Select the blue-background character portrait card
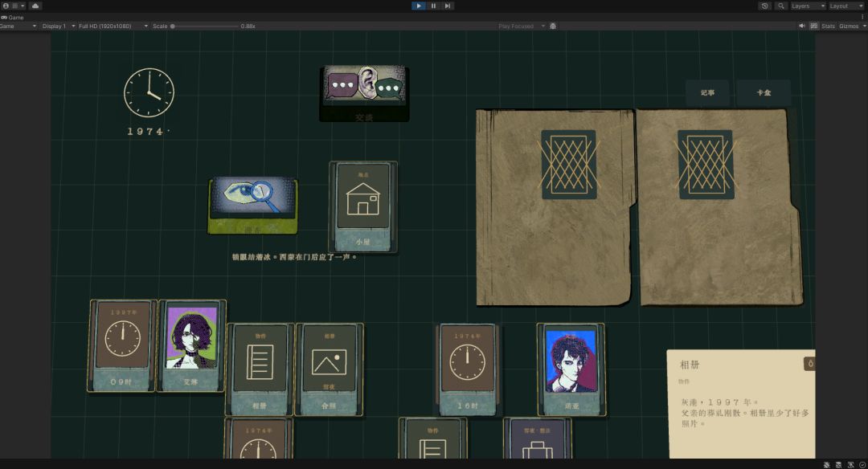Image resolution: width=868 pixels, height=469 pixels. pyautogui.click(x=571, y=369)
